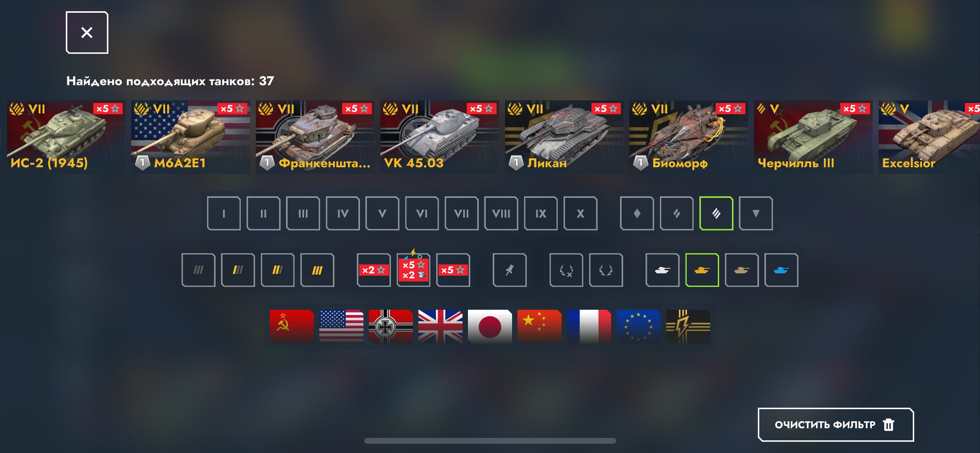Enable the pinned tanks filter
980x453 pixels.
click(510, 270)
